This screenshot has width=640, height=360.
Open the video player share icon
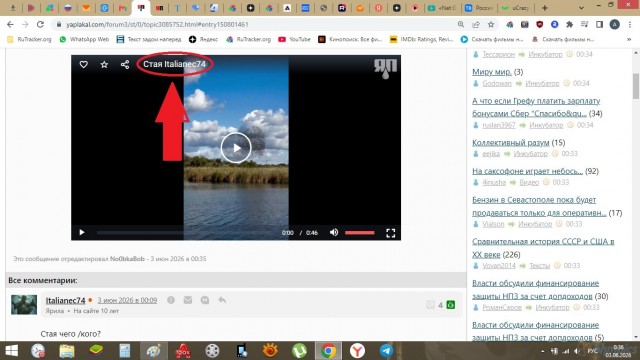[125, 64]
